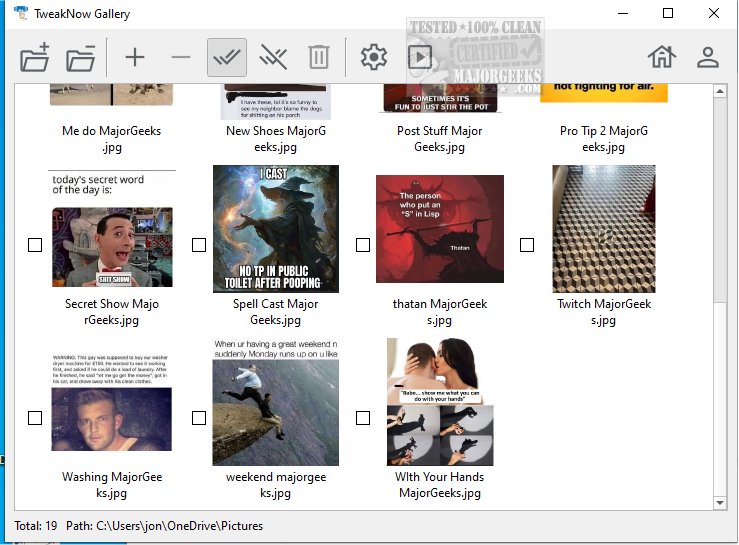This screenshot has height=545, width=739.
Task: Check the Spell Cast MajorGeeks.jpg checkbox
Action: pos(199,245)
